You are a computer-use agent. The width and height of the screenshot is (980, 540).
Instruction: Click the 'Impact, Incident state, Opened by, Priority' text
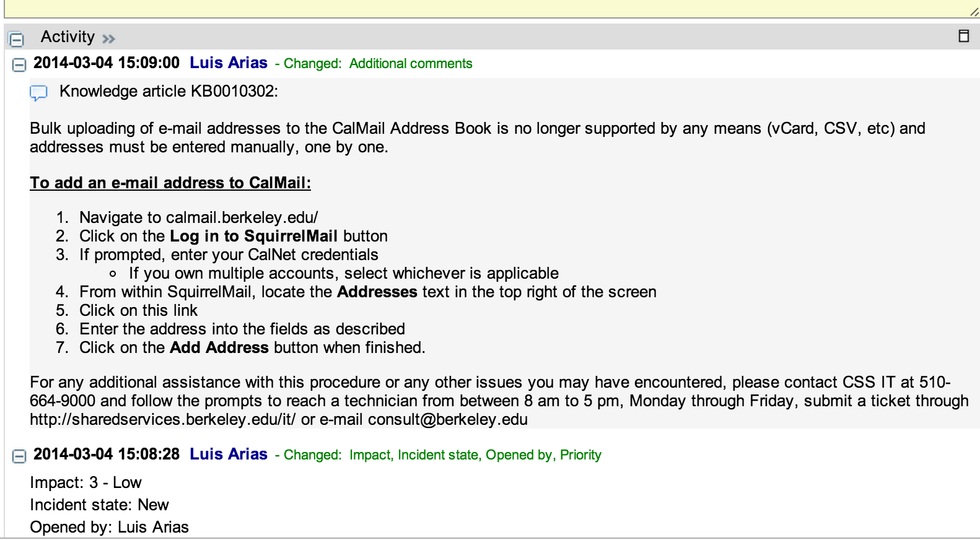click(x=475, y=455)
